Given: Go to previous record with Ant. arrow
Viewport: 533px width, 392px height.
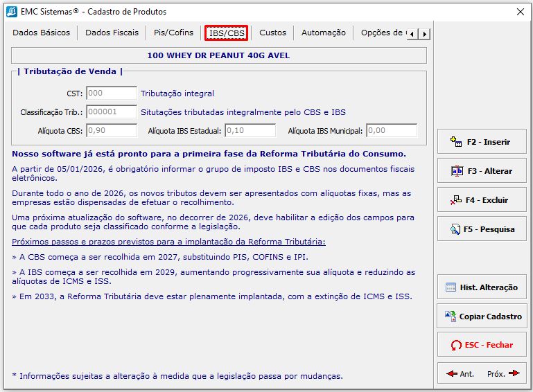Looking at the screenshot, I should pyautogui.click(x=460, y=374).
